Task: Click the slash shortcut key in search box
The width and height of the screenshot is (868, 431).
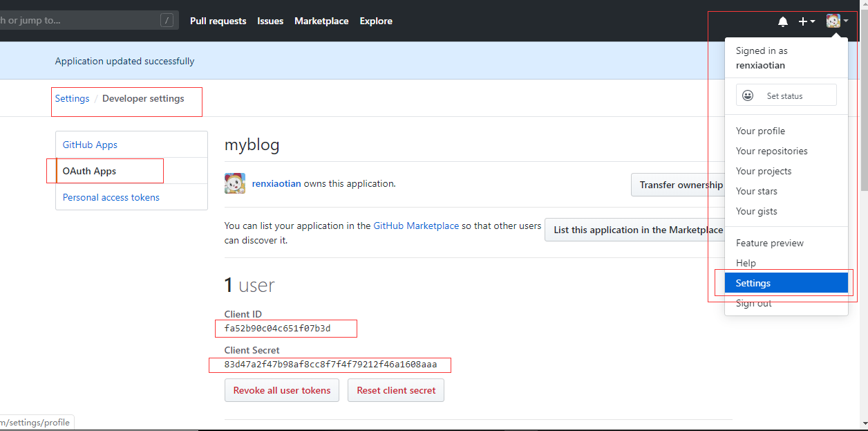Action: tap(167, 20)
